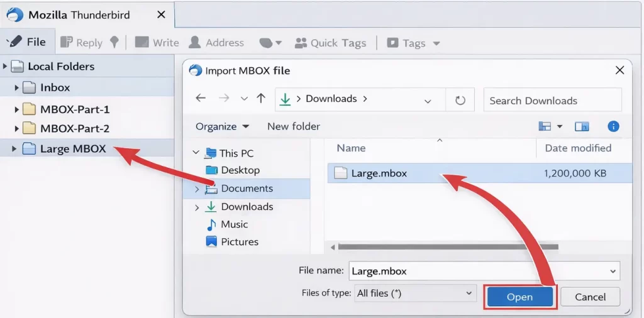
Task: Toggle the preview pane icon
Action: coord(582,127)
